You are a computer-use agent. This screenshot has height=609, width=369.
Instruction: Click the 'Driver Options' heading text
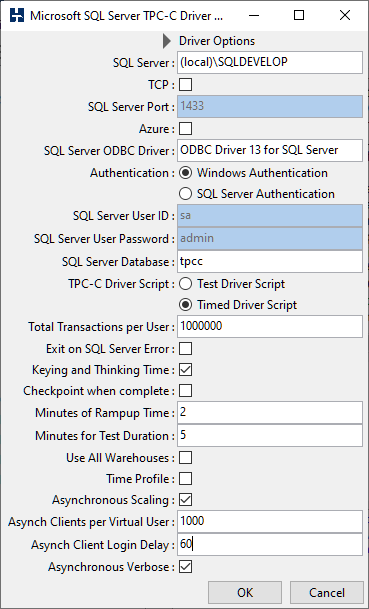(x=217, y=41)
